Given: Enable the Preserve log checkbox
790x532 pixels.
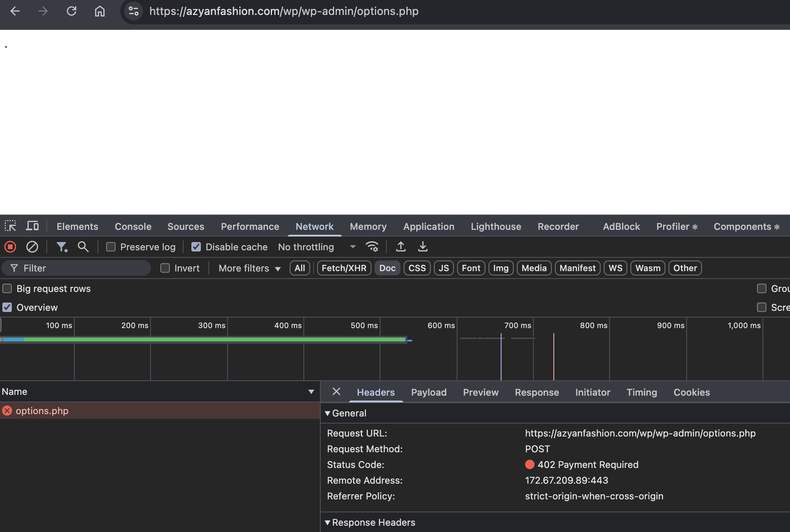Looking at the screenshot, I should [x=111, y=247].
